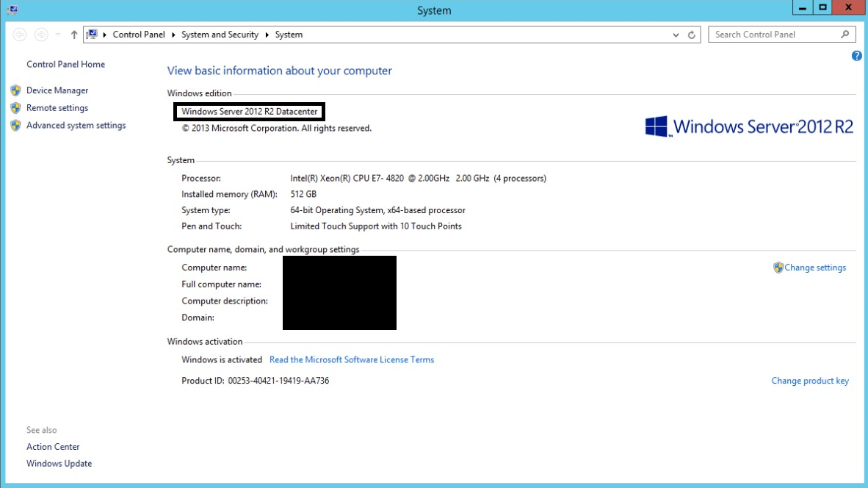Go to Control Panel Home
This screenshot has height=488, width=868.
click(x=66, y=64)
